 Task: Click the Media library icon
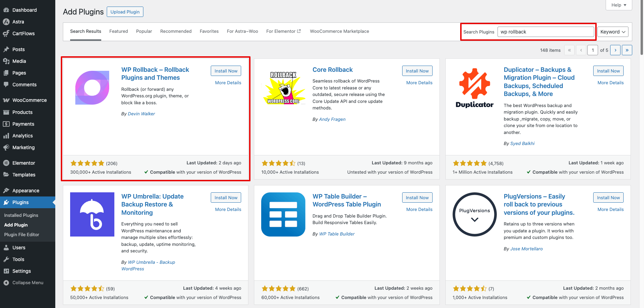(6, 61)
